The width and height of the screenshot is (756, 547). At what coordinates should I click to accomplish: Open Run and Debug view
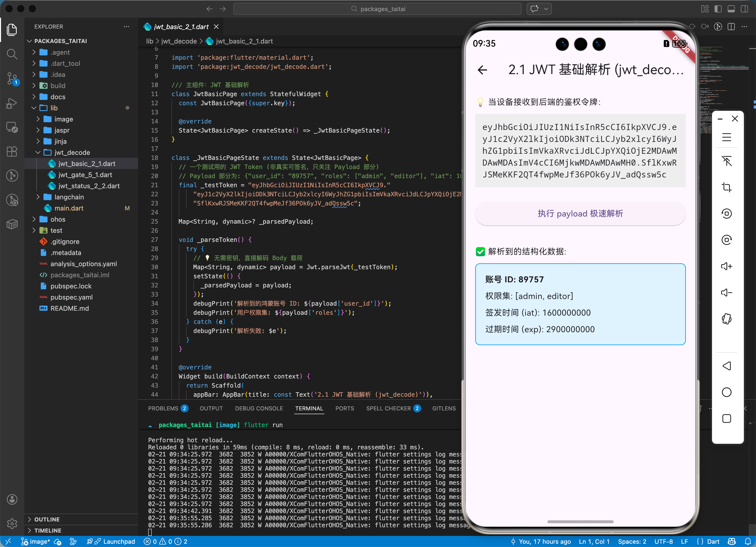(12, 103)
